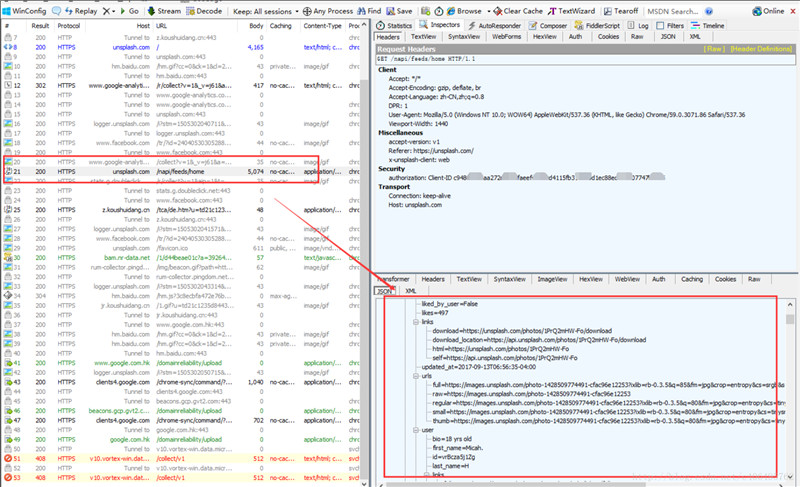Click the Content-Type column header

click(x=322, y=25)
